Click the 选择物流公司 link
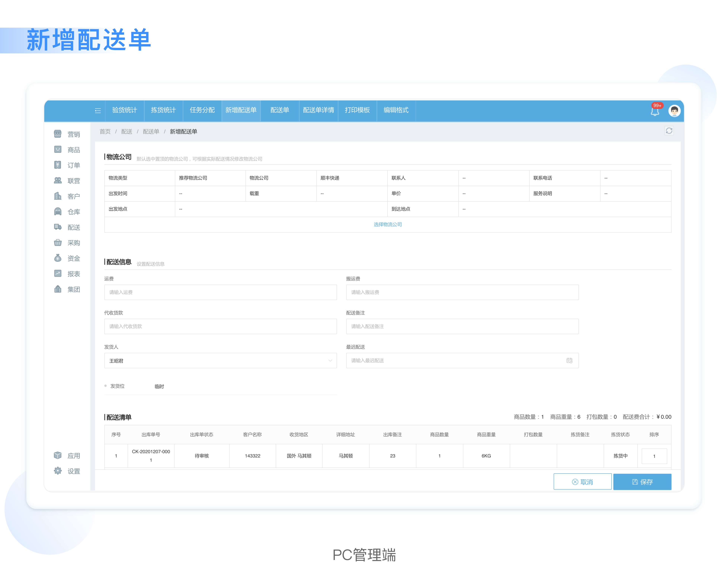Image resolution: width=728 pixels, height=575 pixels. (x=388, y=224)
